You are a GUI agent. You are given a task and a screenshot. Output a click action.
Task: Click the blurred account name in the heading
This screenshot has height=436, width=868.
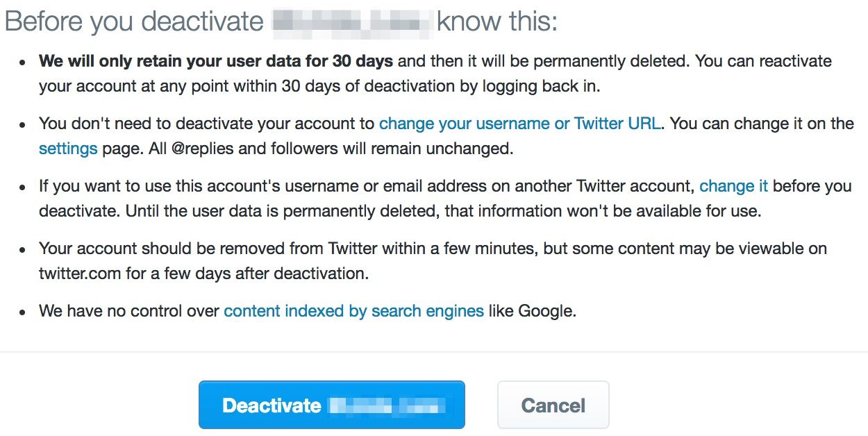[354, 21]
